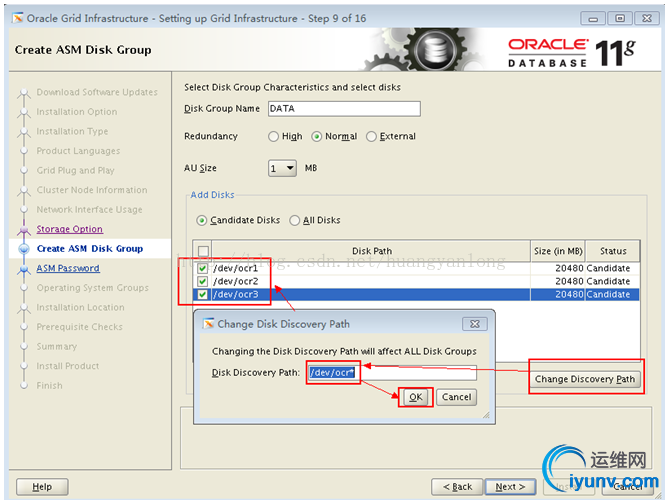Select the /dev/ocr1 disk path text
The width and height of the screenshot is (665, 500).
235,268
